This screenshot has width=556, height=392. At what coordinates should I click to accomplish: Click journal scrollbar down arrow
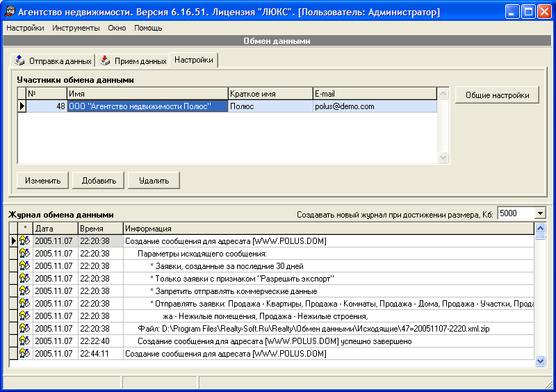coord(540,361)
